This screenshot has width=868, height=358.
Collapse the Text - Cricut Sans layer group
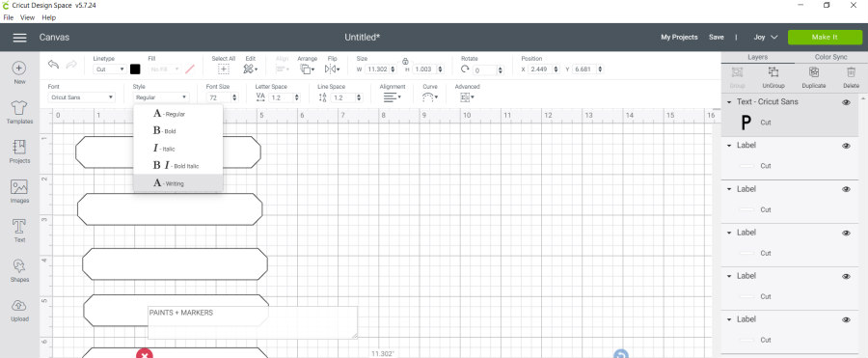730,102
